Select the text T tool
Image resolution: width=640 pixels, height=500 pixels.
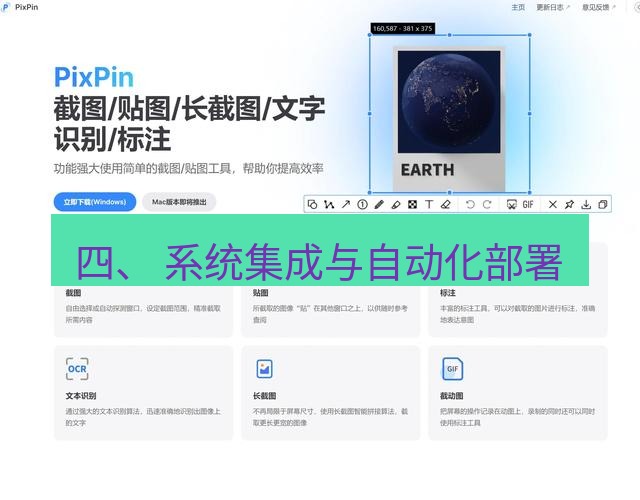(x=429, y=204)
